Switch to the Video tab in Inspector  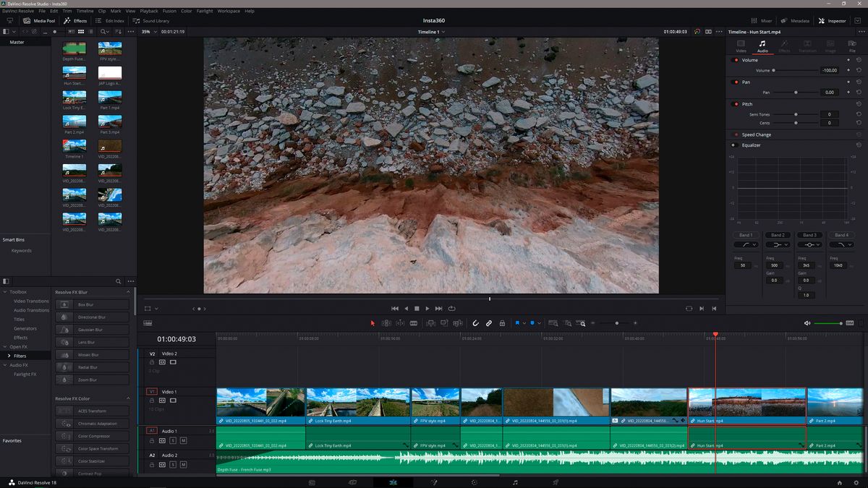coord(740,46)
